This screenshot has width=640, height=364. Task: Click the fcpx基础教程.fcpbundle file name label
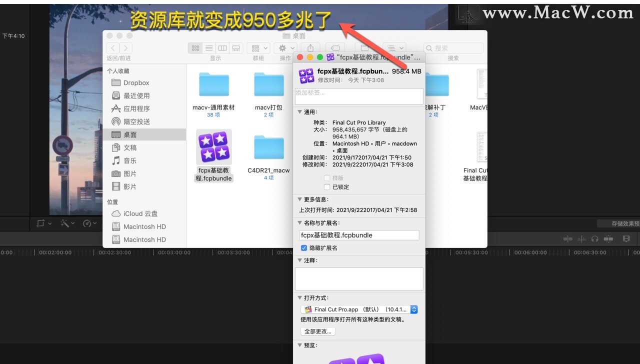[x=213, y=174]
